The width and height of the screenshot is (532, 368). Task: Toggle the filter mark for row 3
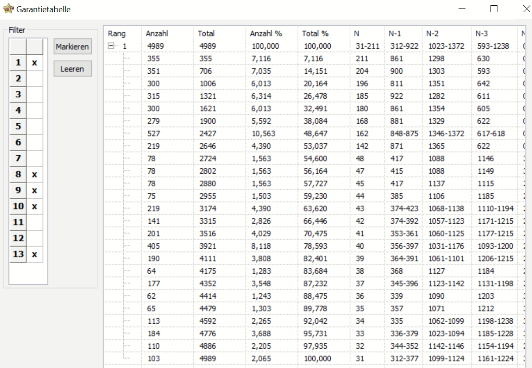[x=35, y=95]
